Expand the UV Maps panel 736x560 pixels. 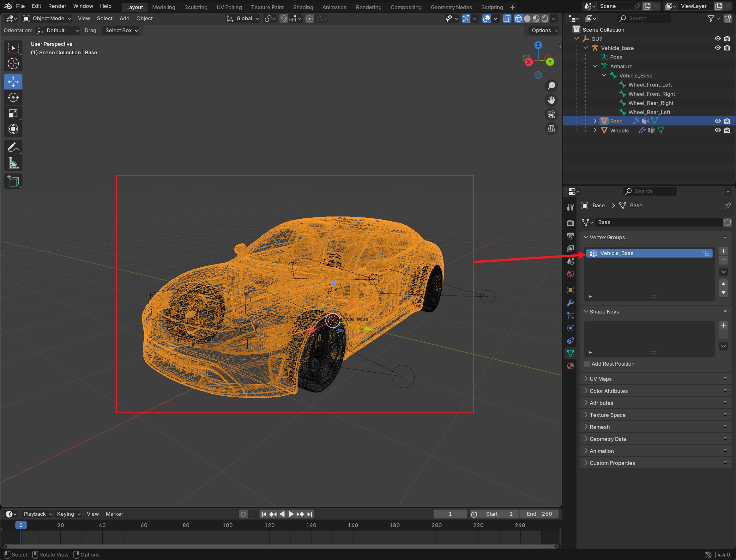click(x=600, y=379)
